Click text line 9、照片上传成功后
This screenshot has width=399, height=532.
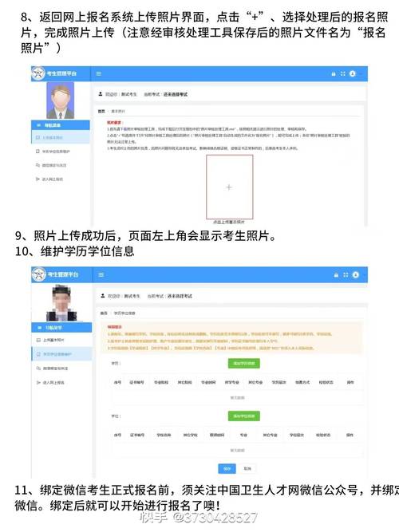pos(146,235)
